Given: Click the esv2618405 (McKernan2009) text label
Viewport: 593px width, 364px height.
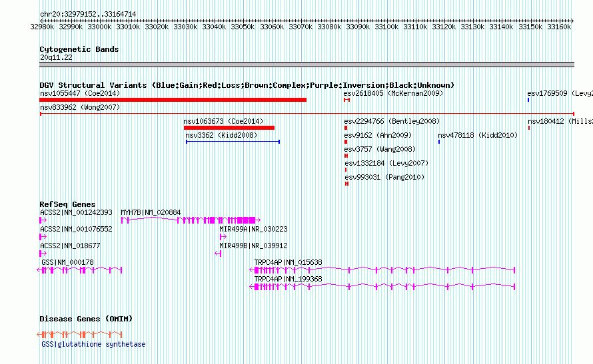Looking at the screenshot, I should tap(393, 93).
